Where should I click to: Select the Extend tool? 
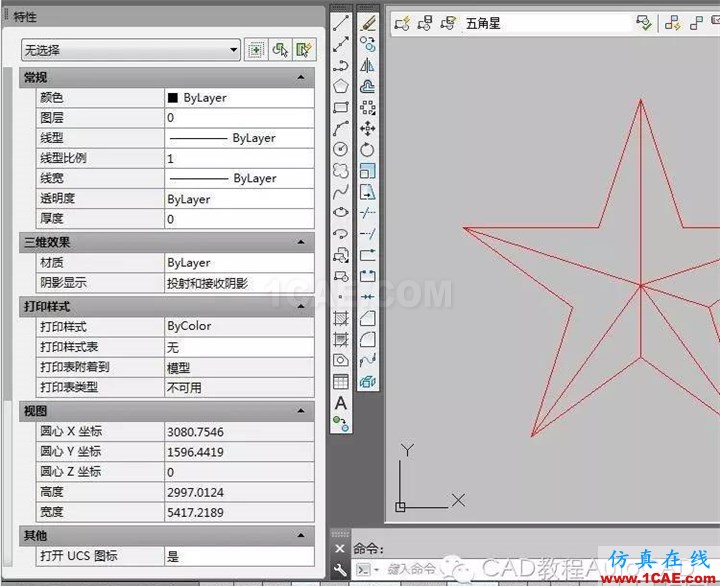click(368, 233)
